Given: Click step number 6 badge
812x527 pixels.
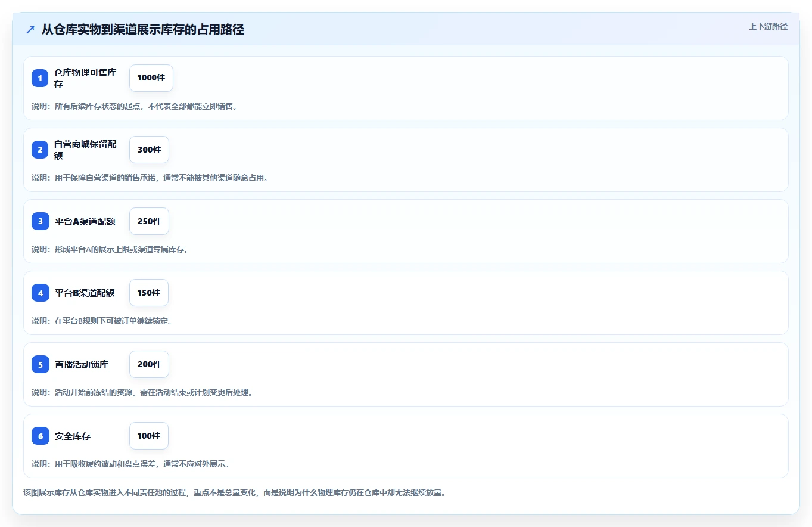Looking at the screenshot, I should [40, 436].
